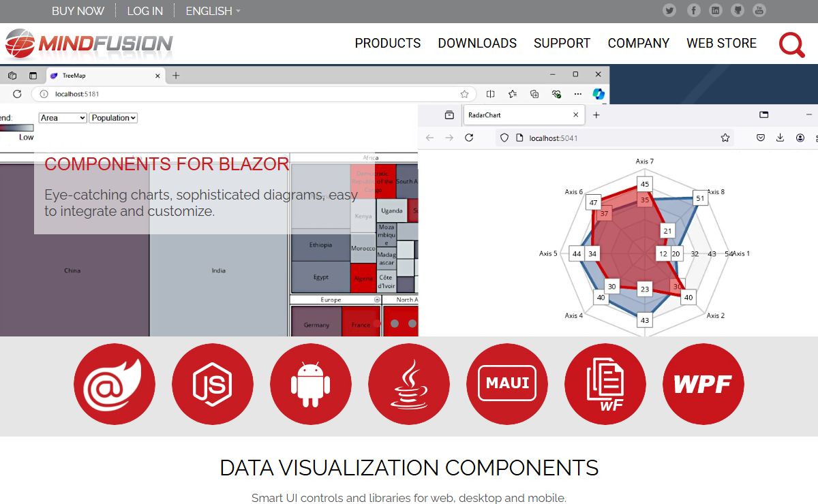Open the PRODUCTS menu

[x=388, y=43]
